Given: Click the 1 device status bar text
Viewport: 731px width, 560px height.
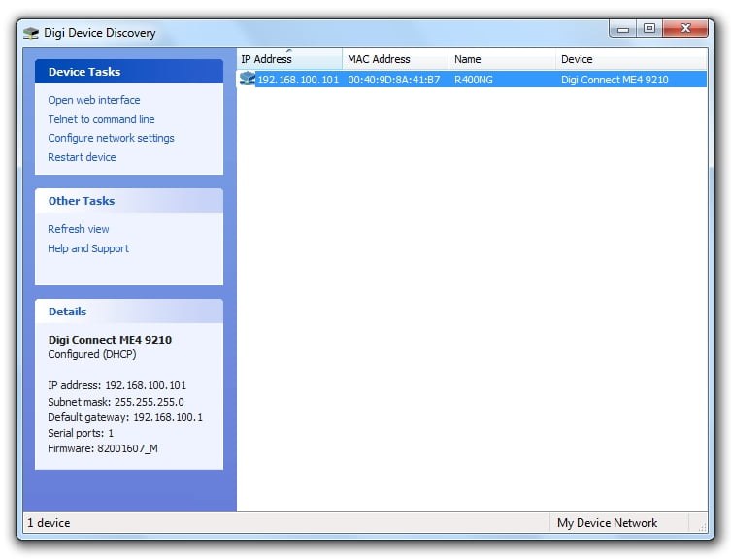Looking at the screenshot, I should point(49,523).
